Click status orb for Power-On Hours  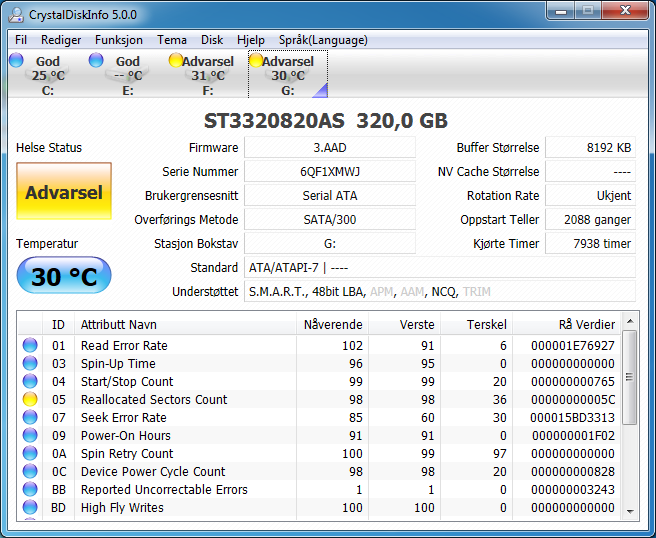pos(30,435)
